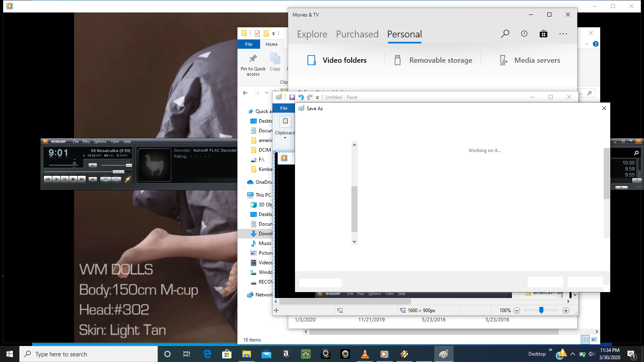Open the blue Explorer help icon

click(596, 44)
